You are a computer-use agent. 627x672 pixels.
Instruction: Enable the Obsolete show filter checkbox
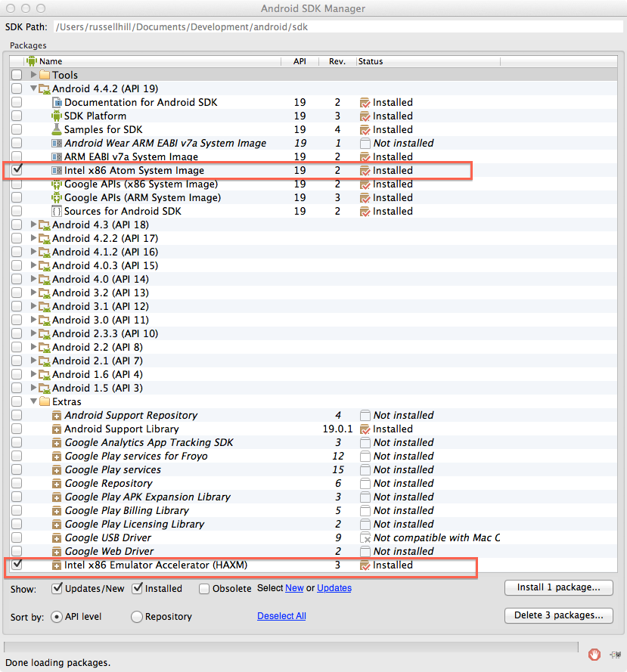point(204,589)
